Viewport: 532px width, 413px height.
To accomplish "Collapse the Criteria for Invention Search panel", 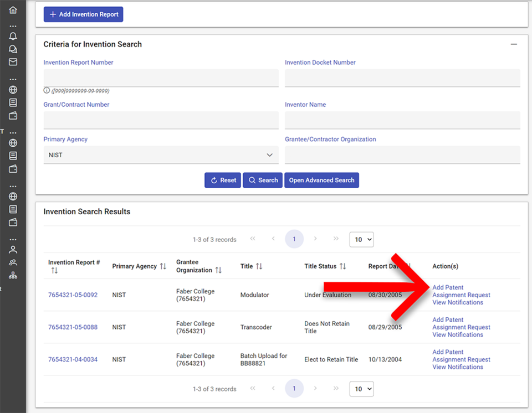I will click(x=514, y=44).
